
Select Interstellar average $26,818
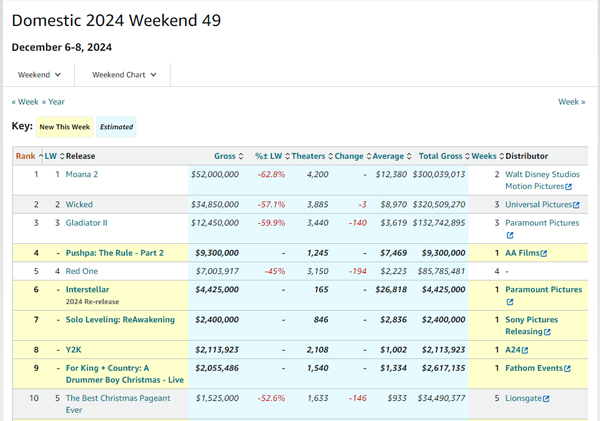coord(391,290)
